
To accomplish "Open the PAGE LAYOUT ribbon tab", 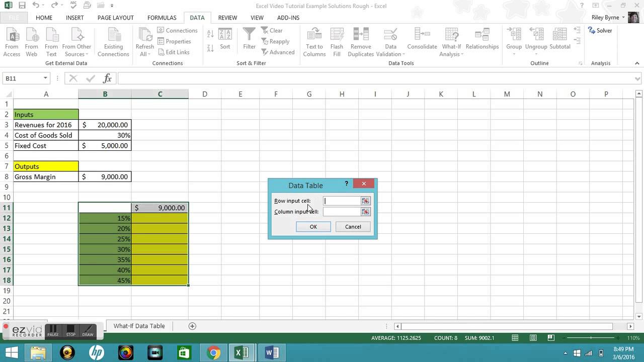I will [115, 18].
